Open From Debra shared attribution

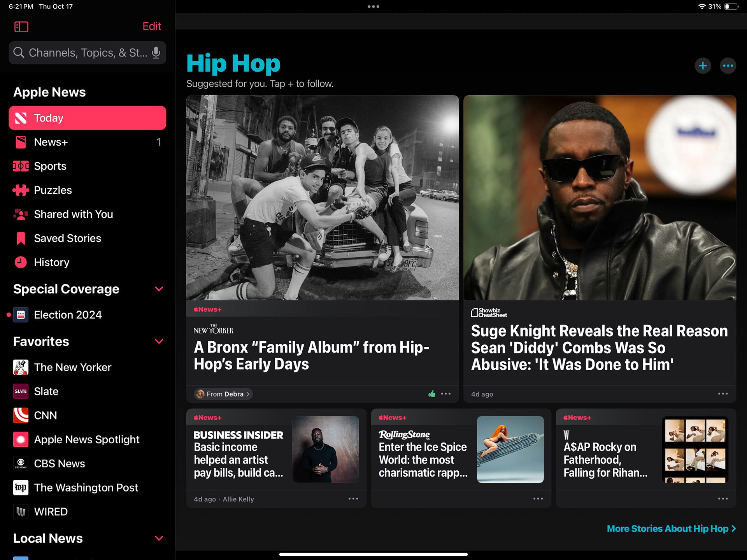point(223,394)
